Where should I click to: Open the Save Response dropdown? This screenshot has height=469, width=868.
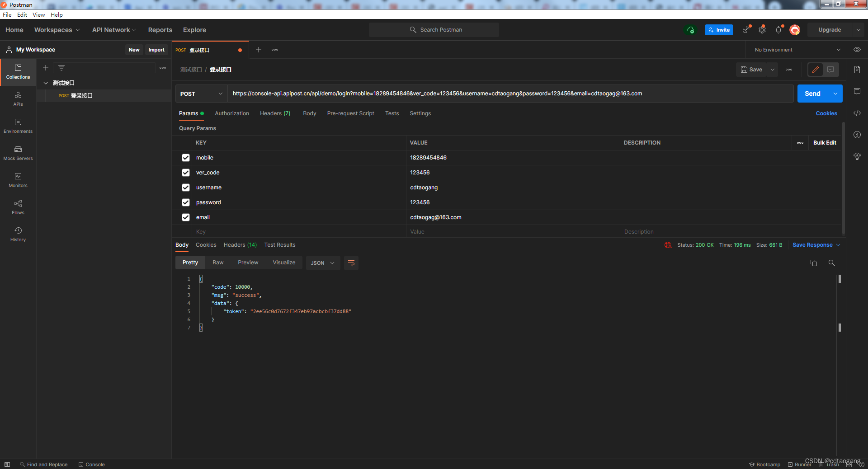pos(816,245)
